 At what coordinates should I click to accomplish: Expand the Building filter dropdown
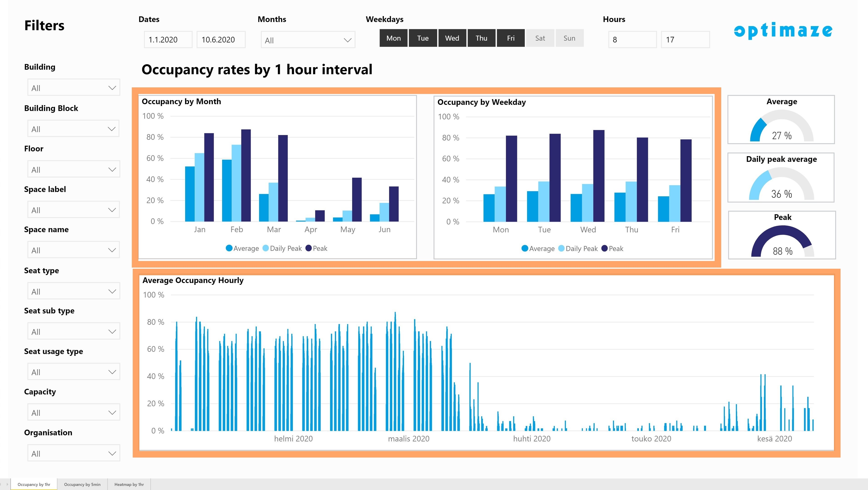tap(74, 88)
